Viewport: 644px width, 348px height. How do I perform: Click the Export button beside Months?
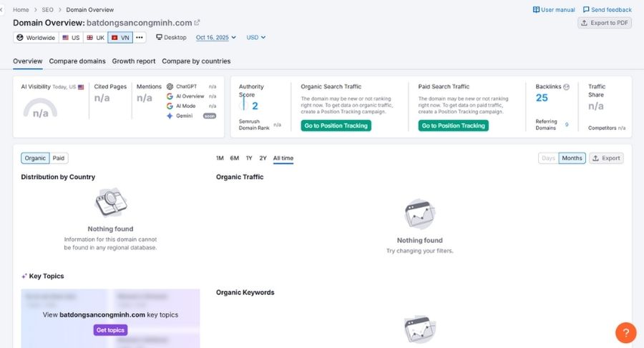(606, 158)
